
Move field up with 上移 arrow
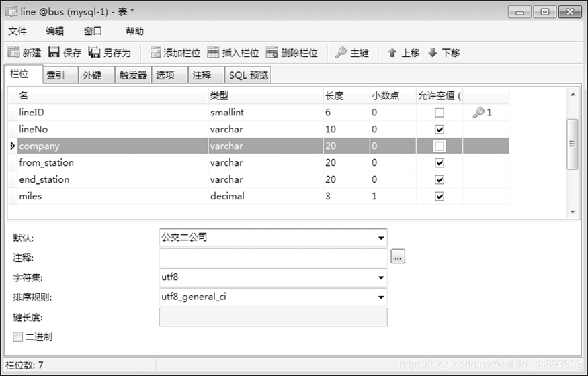pyautogui.click(x=392, y=53)
